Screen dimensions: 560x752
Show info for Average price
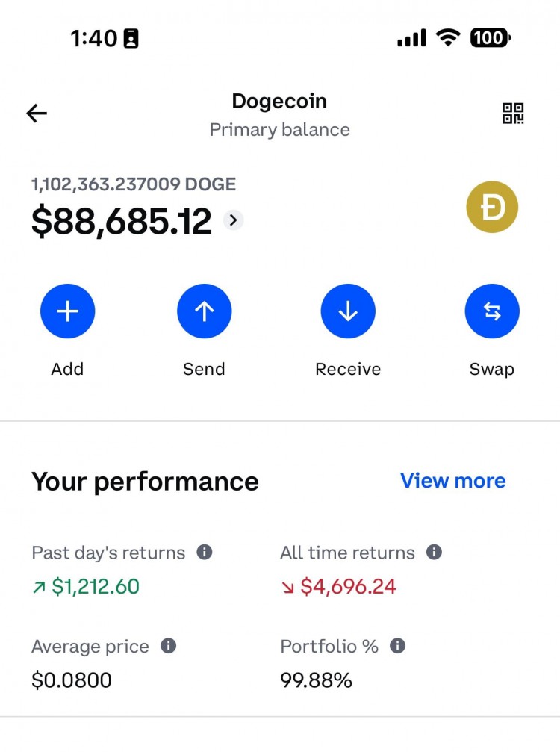(168, 646)
